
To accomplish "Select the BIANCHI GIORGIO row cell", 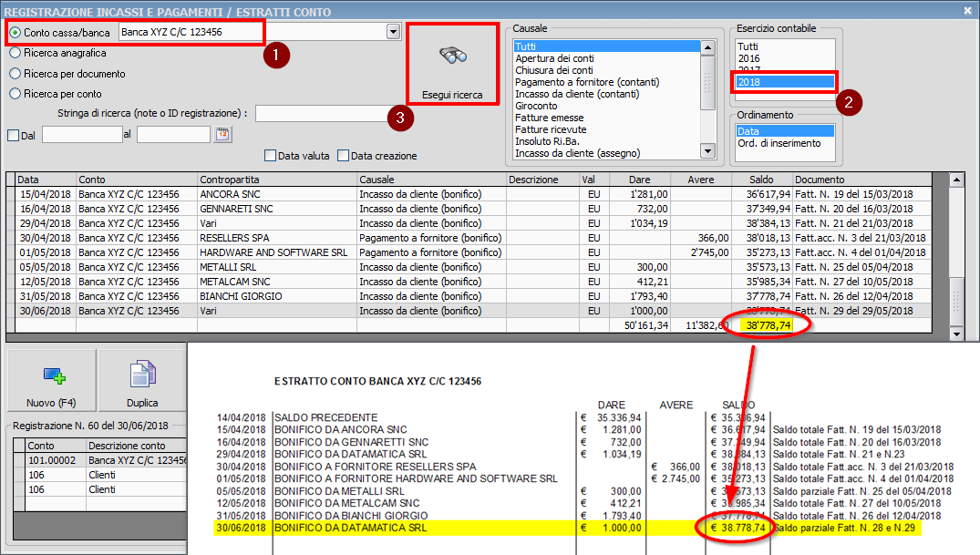I will (277, 296).
